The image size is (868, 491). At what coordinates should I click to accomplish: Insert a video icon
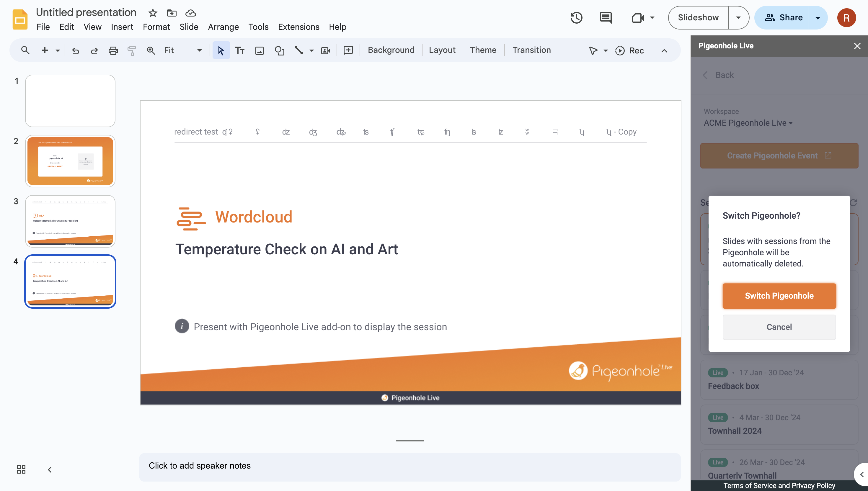coord(326,50)
